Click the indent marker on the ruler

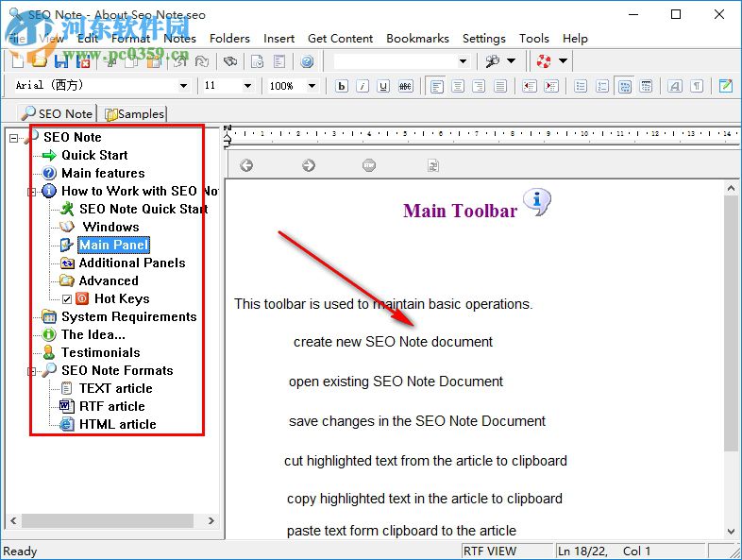228,140
